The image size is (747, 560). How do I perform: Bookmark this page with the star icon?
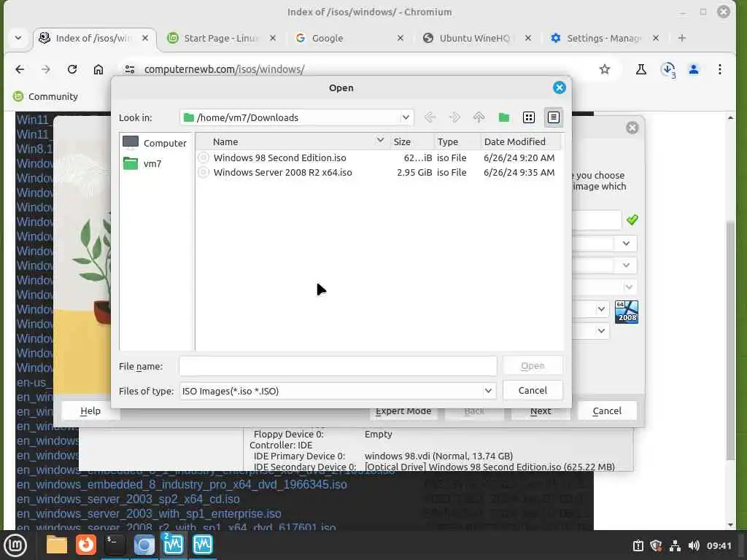(x=605, y=69)
